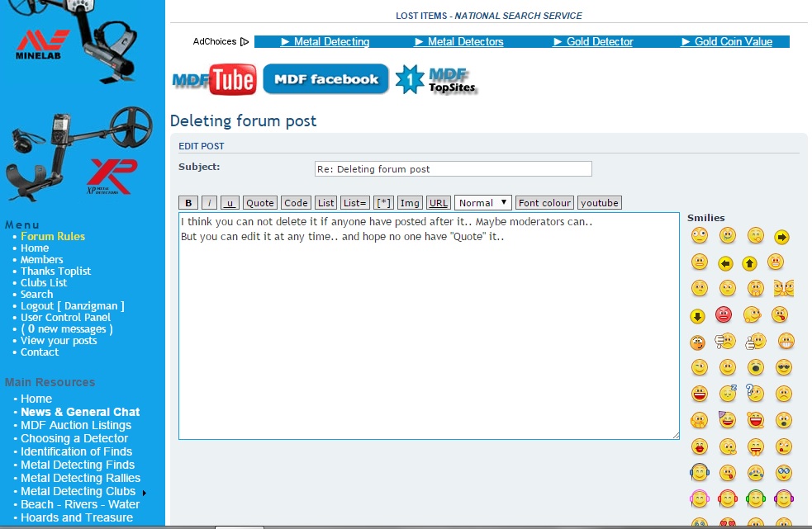Click the Minelab detector ad image

[x=76, y=42]
